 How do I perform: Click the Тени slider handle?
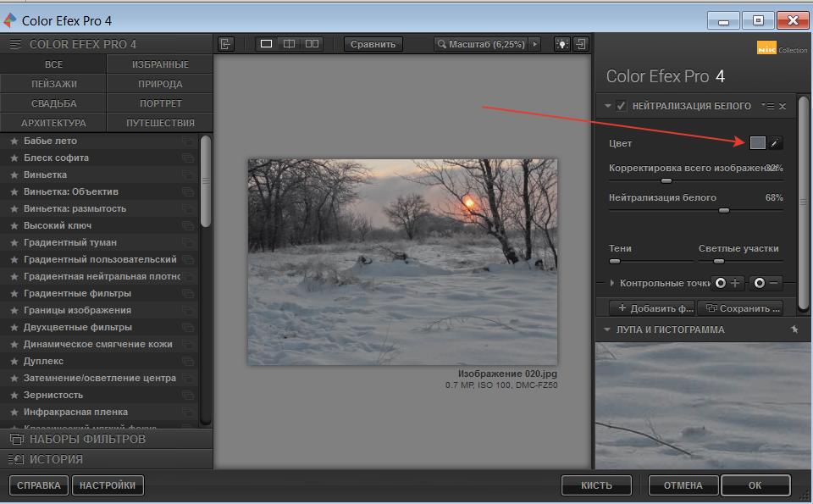coord(615,262)
